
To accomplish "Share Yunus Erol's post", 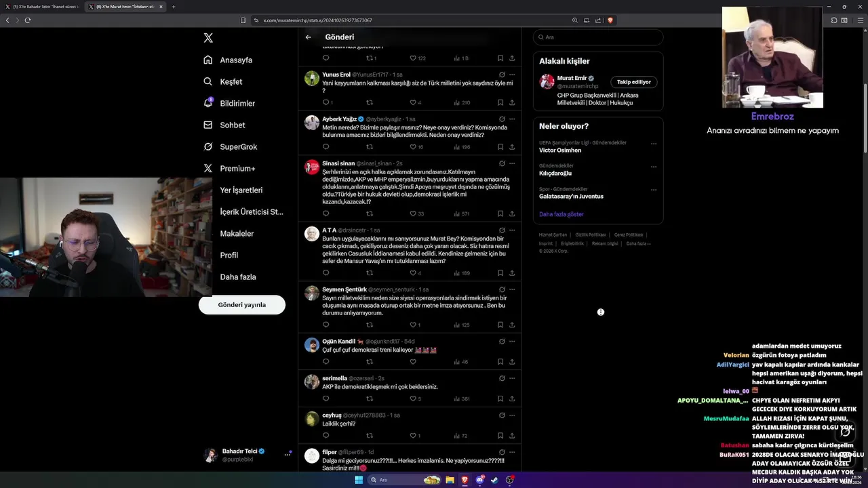I will [512, 102].
